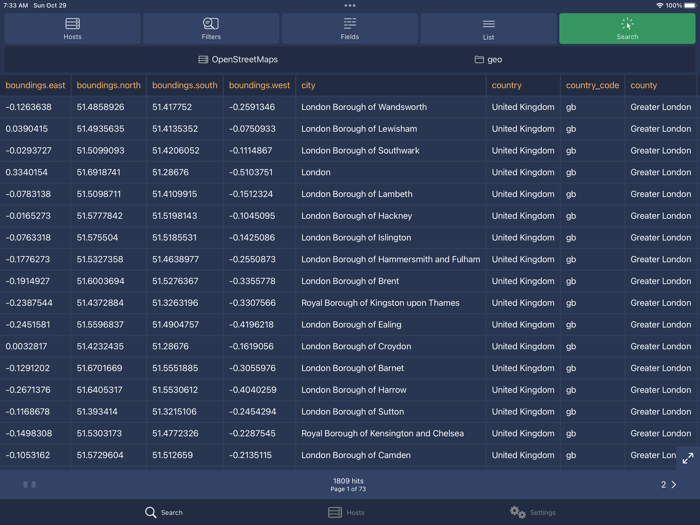Tap the battery status icon
700x525 pixels.
pos(690,5)
